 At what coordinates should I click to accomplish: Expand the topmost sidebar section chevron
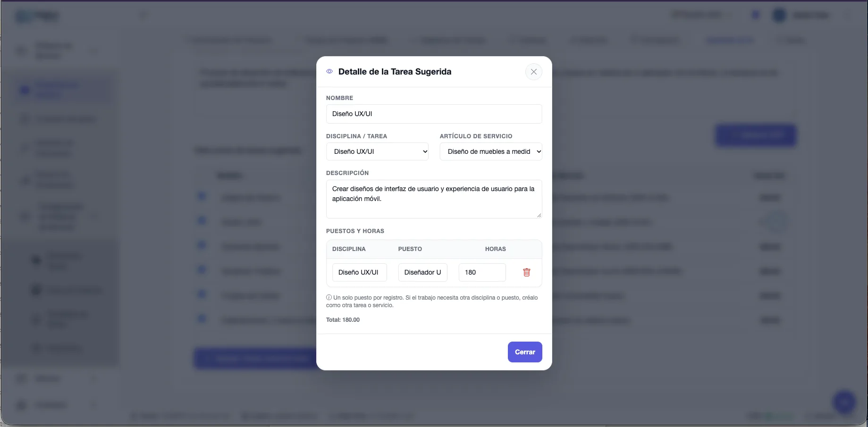[93, 50]
